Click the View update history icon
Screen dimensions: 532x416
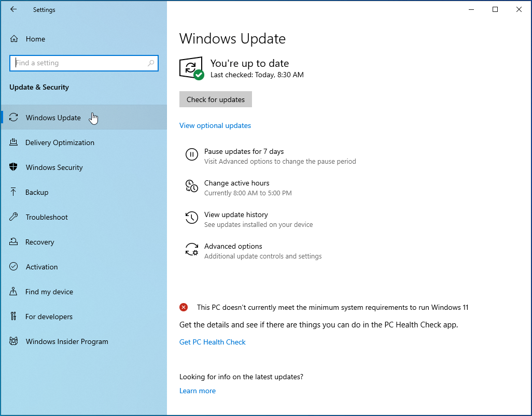(x=191, y=218)
